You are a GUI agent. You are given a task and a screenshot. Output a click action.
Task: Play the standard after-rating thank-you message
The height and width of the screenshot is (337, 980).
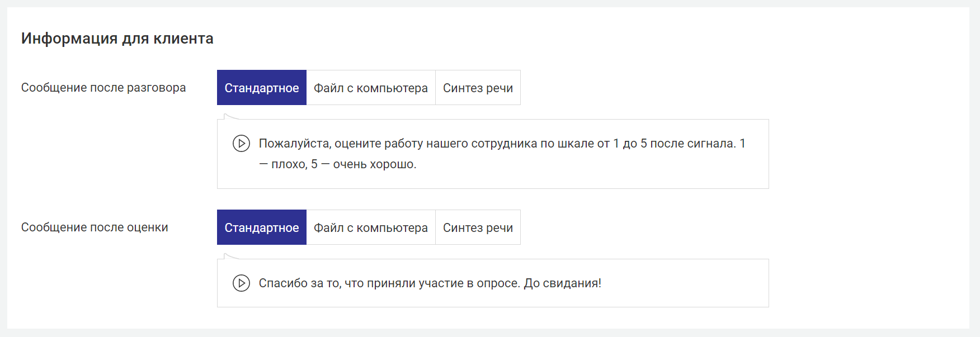(241, 283)
